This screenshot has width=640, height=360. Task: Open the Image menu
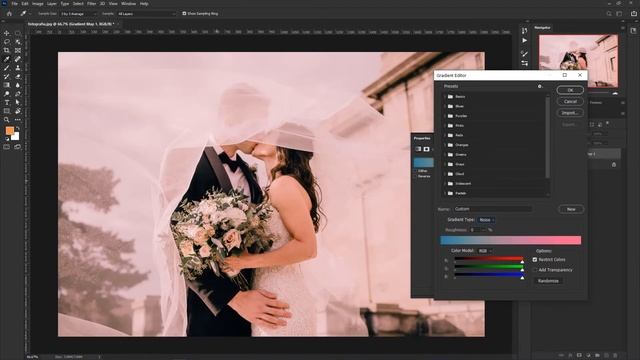pos(38,4)
